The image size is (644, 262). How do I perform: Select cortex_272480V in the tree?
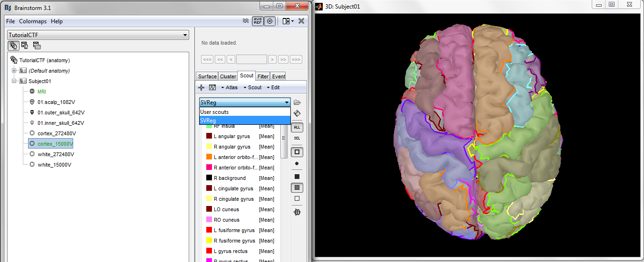57,133
